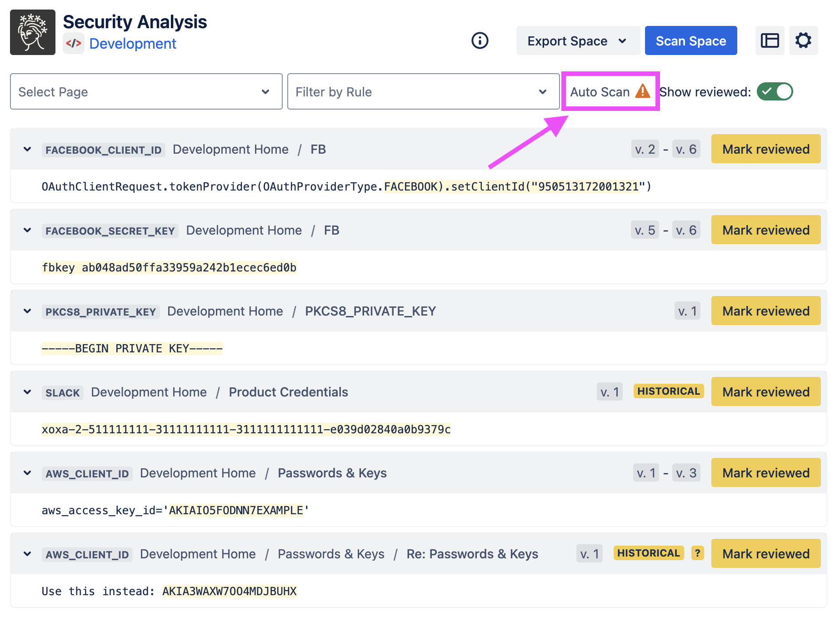Click the Development space code icon
This screenshot has height=622, width=840.
coord(74,44)
